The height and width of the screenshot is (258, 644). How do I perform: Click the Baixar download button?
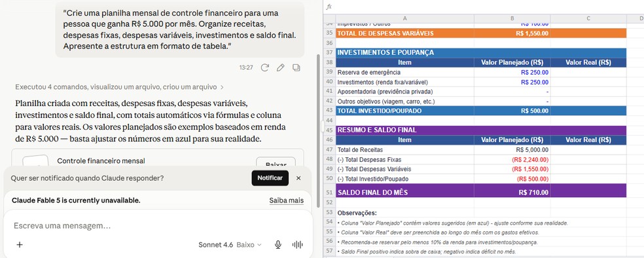[276, 162]
